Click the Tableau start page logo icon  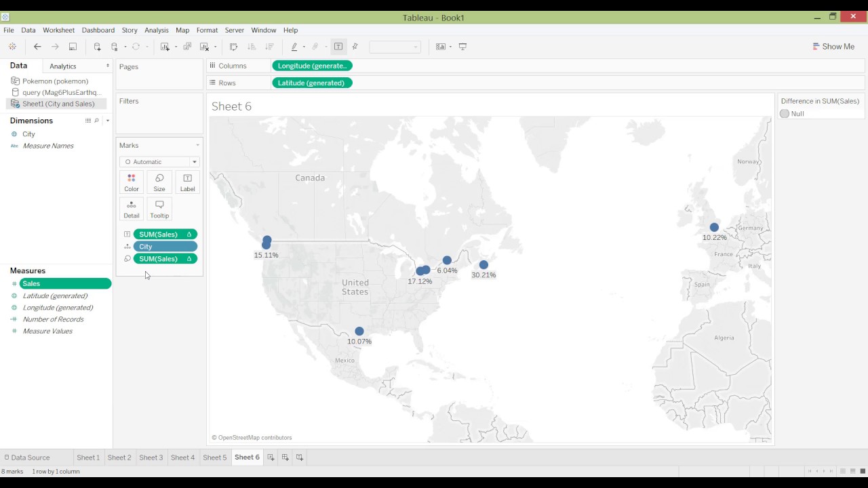tap(12, 47)
